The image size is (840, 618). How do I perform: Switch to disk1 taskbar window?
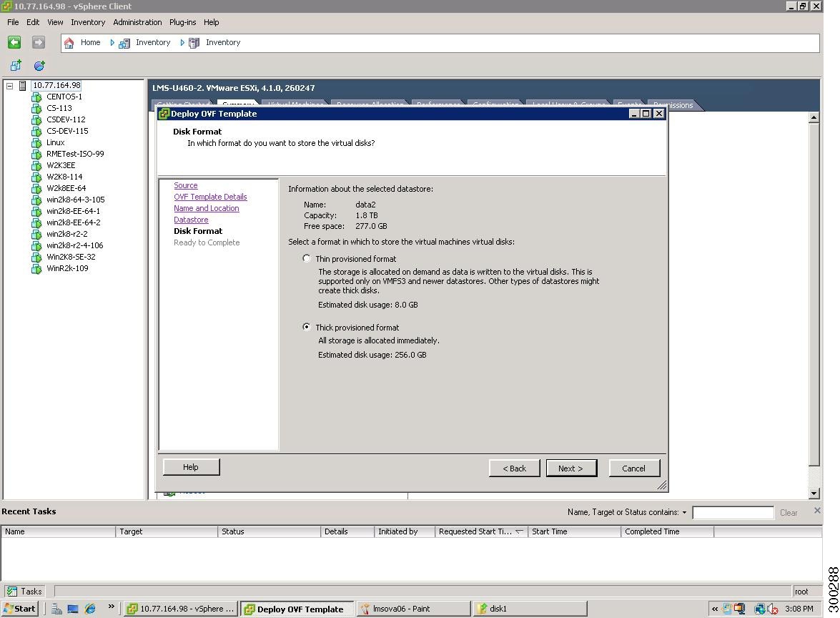530,609
